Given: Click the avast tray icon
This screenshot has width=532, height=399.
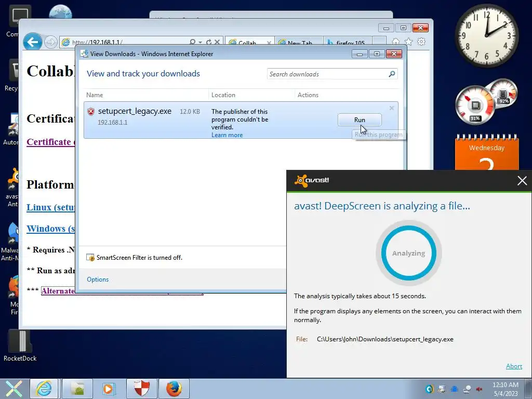Looking at the screenshot, I should 429,389.
